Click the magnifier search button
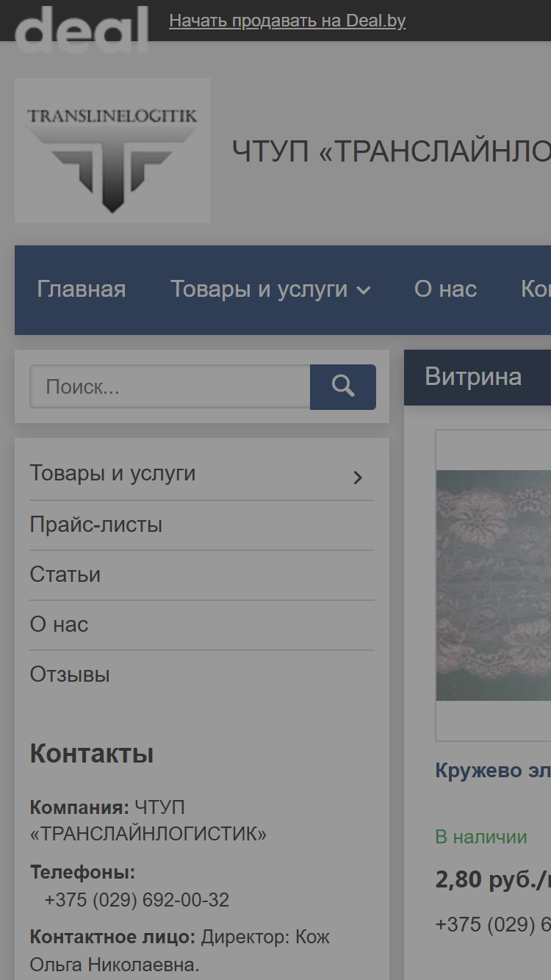 click(x=343, y=387)
